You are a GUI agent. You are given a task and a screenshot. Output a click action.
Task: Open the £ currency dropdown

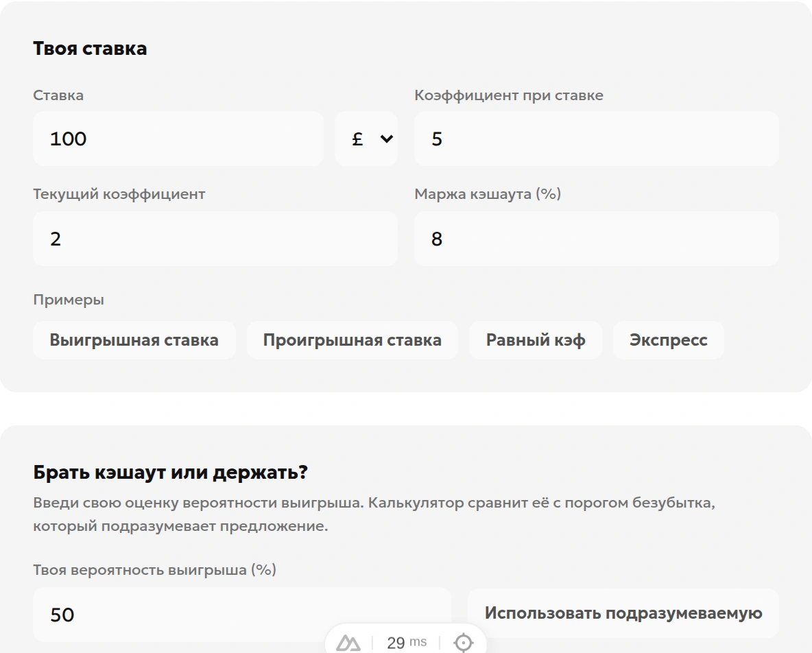tap(366, 139)
